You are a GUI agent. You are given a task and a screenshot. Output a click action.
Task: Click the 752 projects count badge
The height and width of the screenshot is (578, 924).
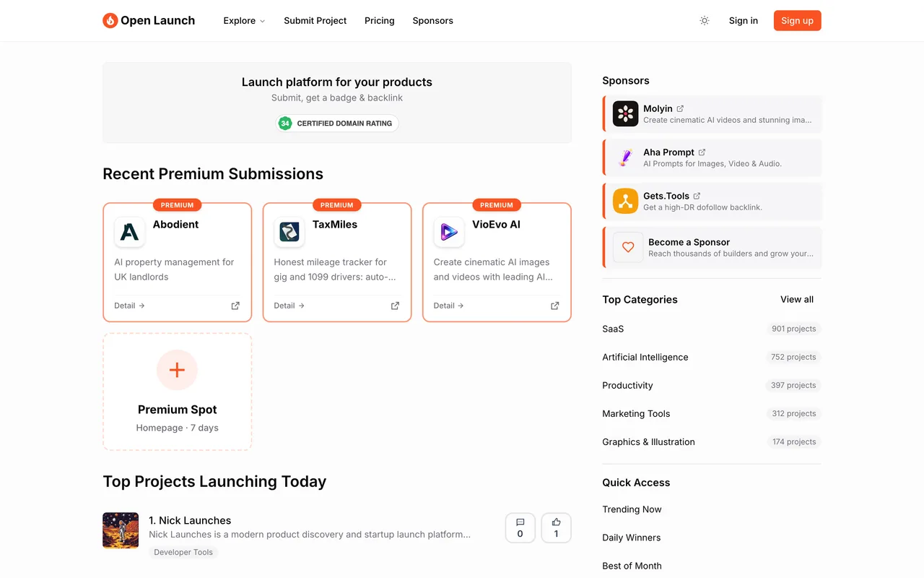pos(793,357)
